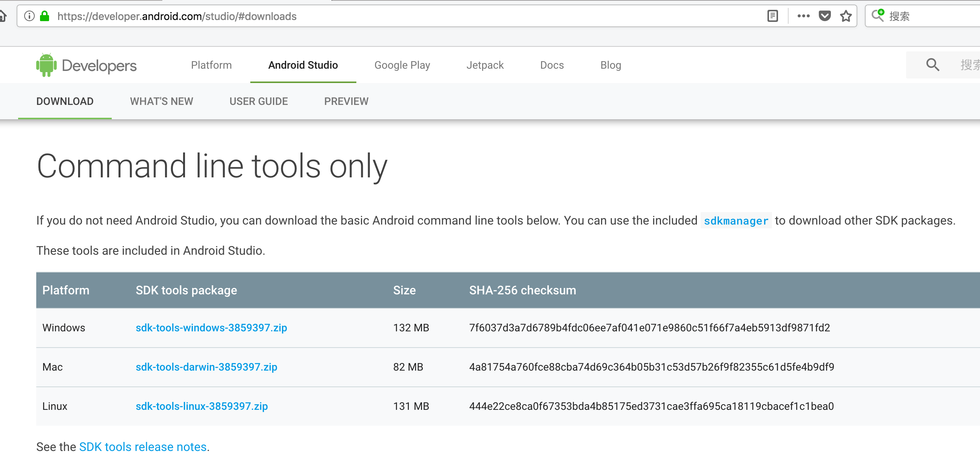
Task: Click the browser search engine magnifier icon
Action: point(878,15)
